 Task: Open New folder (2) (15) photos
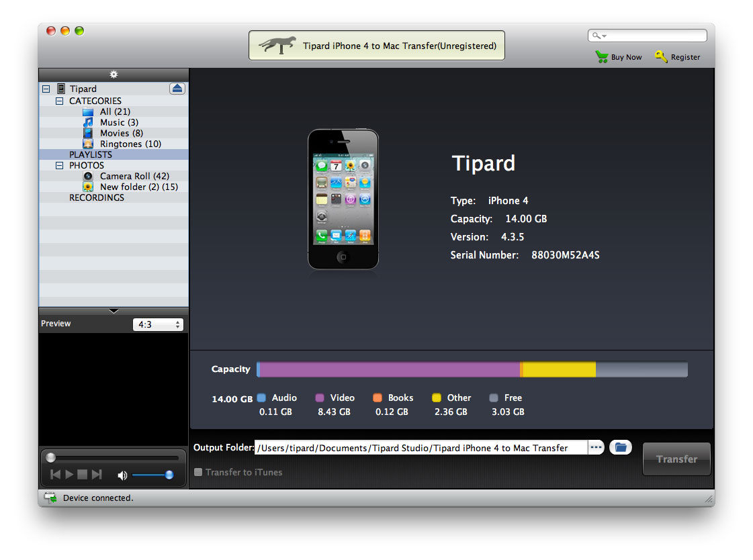(x=139, y=187)
